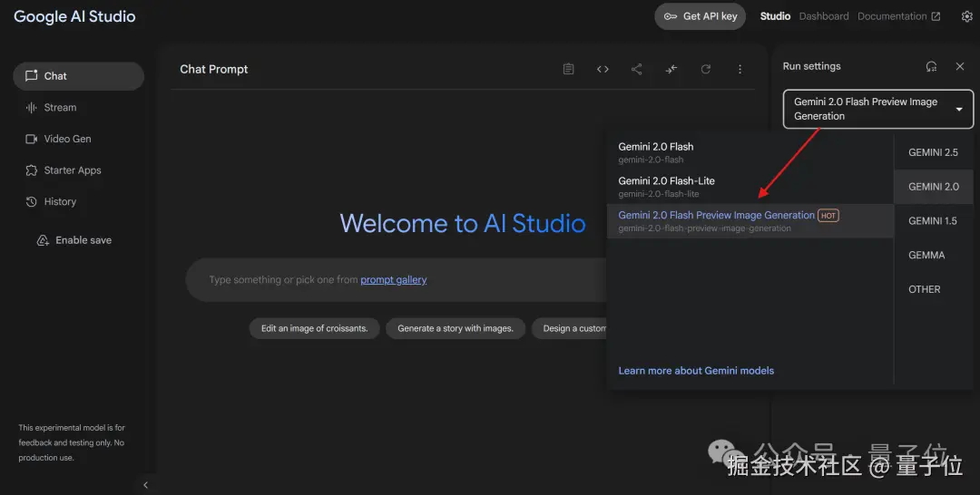Image resolution: width=980 pixels, height=495 pixels.
Task: Click the prompt text input field
Action: [x=397, y=279]
